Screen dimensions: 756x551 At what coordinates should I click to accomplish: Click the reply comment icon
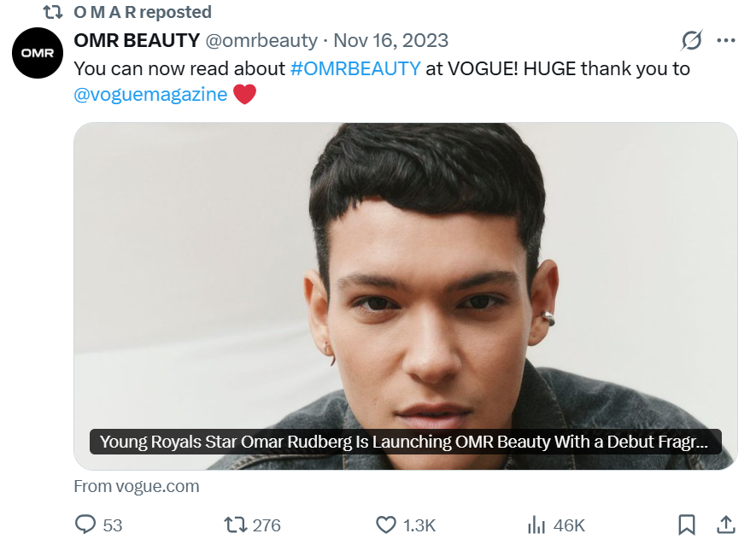click(85, 525)
